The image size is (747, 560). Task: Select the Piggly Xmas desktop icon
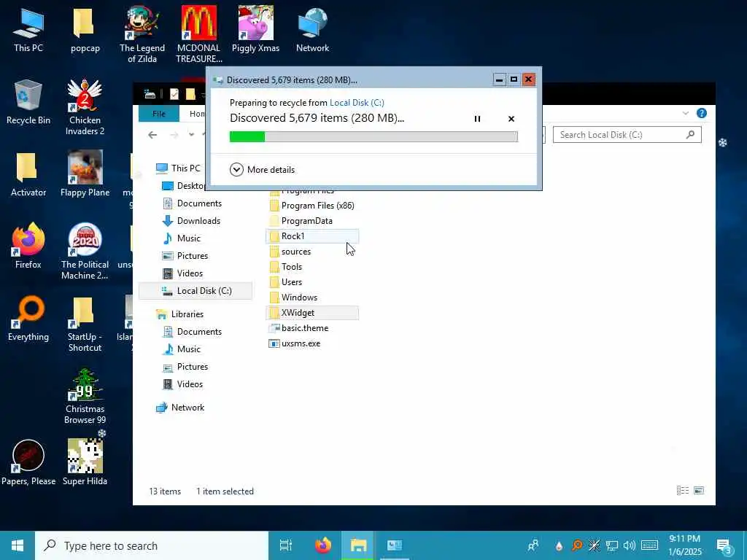tap(256, 29)
